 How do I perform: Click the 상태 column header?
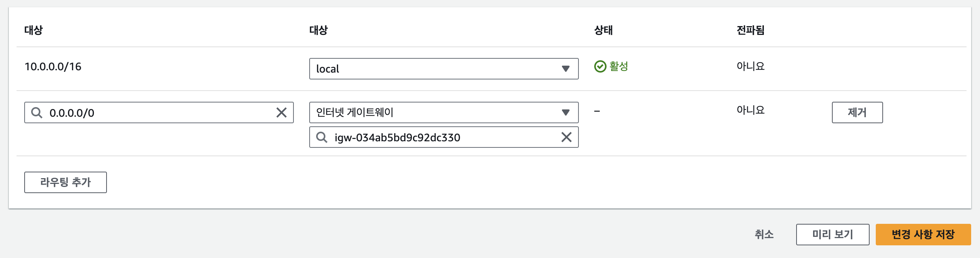603,30
